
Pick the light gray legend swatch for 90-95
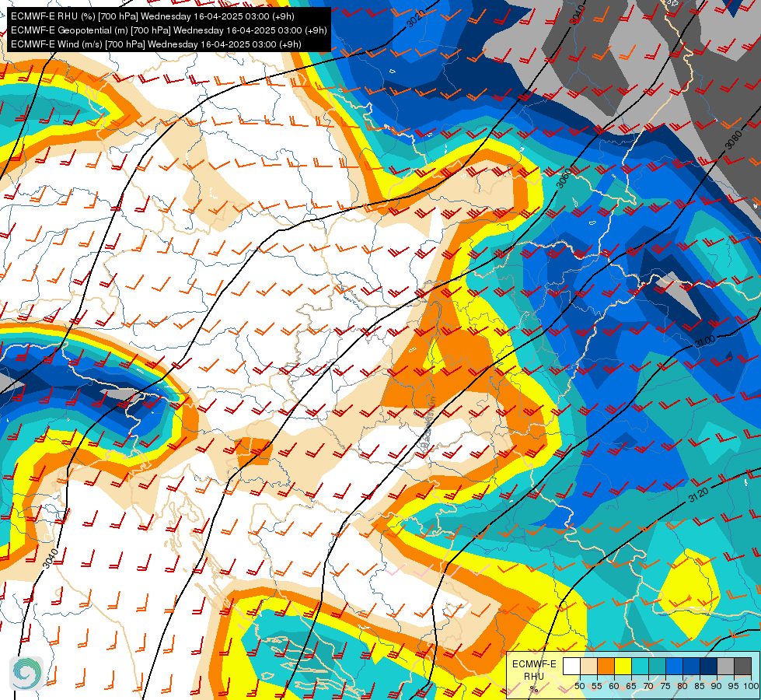725,666
